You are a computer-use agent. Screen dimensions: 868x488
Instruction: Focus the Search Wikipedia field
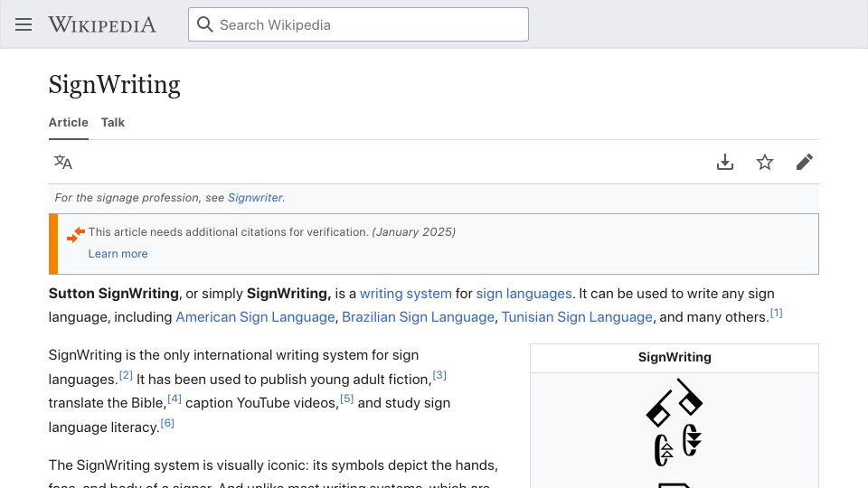pos(358,24)
